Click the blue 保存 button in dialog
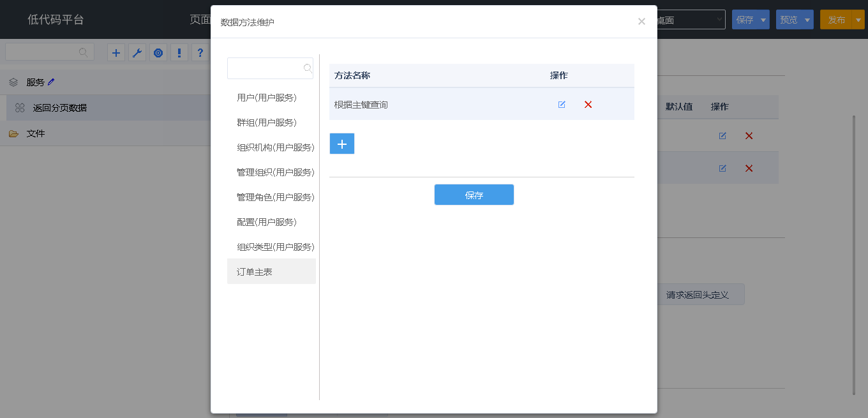Screen dimensions: 868x418 click(x=474, y=195)
